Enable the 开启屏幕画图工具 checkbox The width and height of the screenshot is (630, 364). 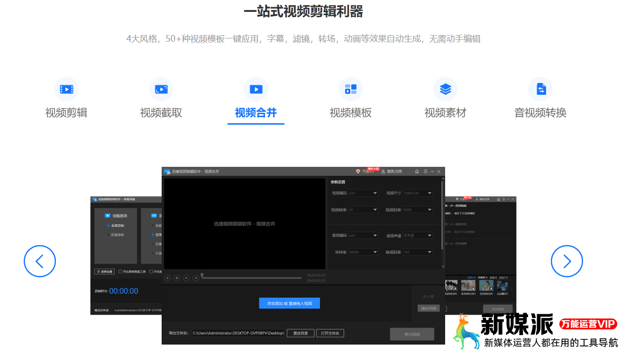[x=120, y=272]
